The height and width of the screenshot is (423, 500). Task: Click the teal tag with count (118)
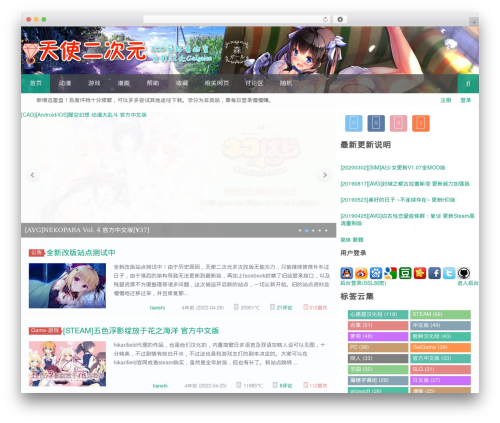pyautogui.click(x=378, y=314)
